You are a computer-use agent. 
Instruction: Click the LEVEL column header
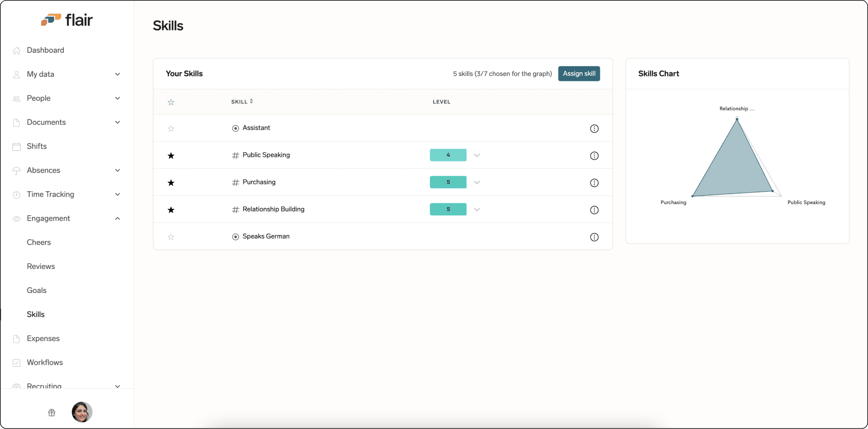442,102
